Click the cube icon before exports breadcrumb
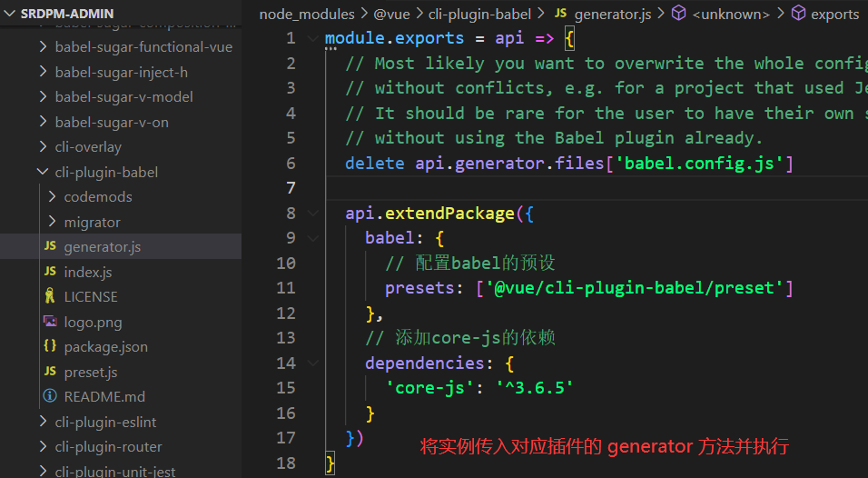 click(798, 13)
